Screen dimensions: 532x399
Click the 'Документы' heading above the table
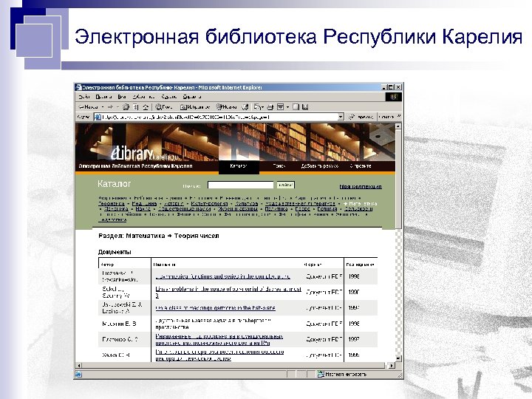pyautogui.click(x=115, y=252)
